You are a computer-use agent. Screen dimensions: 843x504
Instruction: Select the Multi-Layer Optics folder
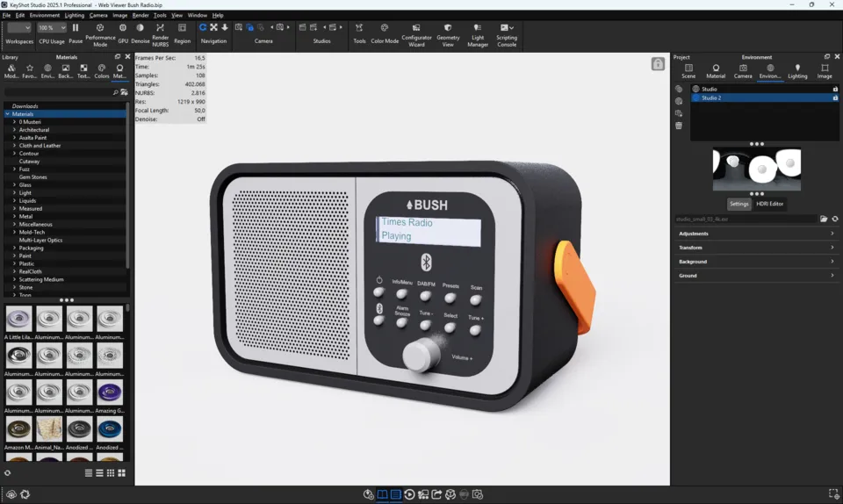coord(41,241)
